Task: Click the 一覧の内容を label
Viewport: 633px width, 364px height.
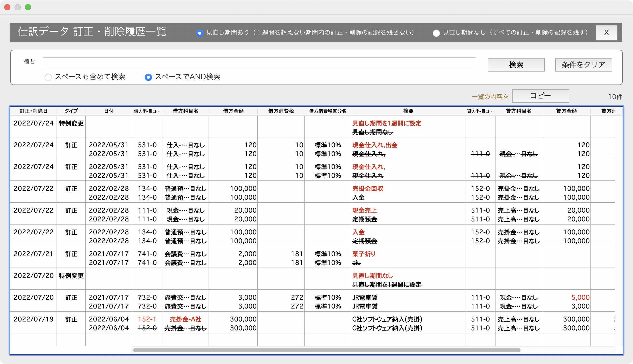Action: click(x=490, y=97)
